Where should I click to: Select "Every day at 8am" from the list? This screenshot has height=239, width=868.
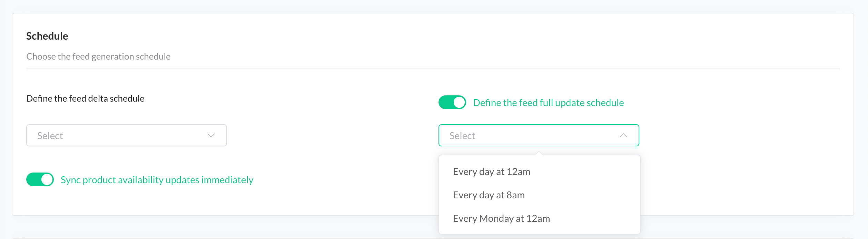pos(489,195)
